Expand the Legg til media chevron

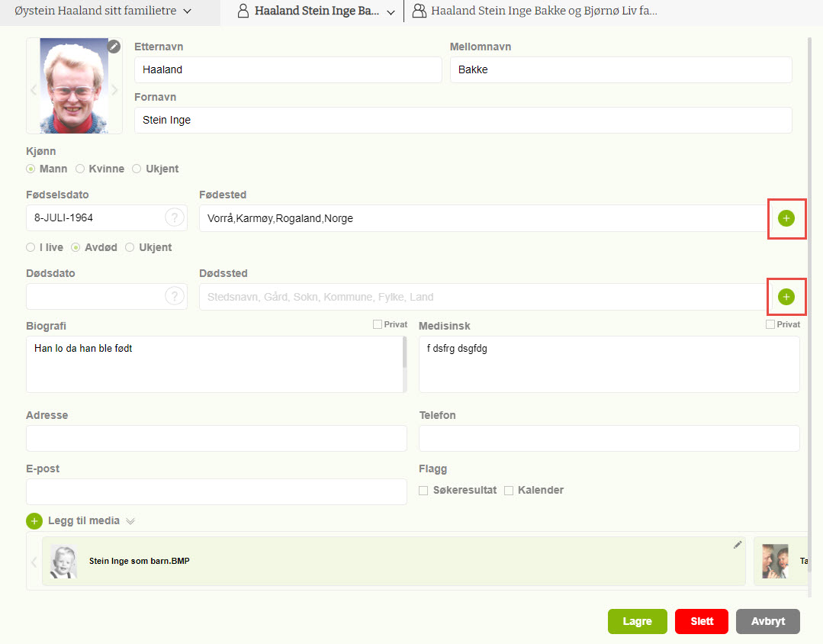[130, 521]
